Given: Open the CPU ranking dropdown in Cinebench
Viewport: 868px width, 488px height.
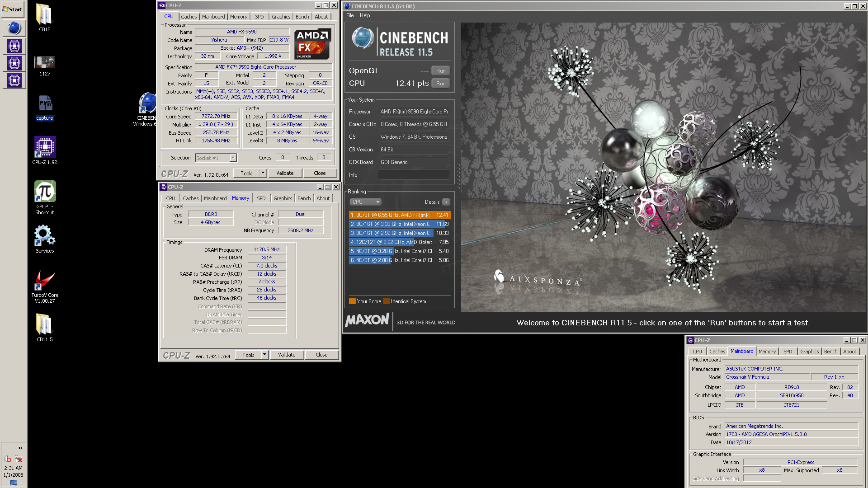Looking at the screenshot, I should click(365, 202).
